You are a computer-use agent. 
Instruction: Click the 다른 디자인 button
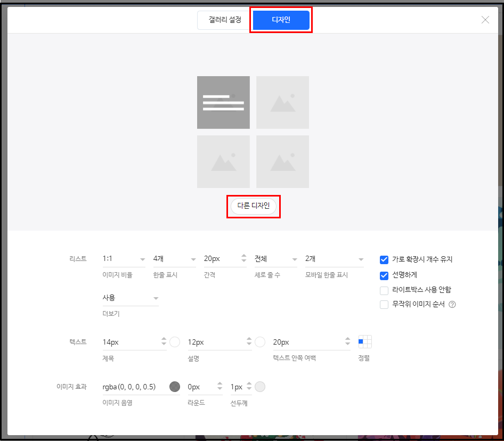[253, 206]
